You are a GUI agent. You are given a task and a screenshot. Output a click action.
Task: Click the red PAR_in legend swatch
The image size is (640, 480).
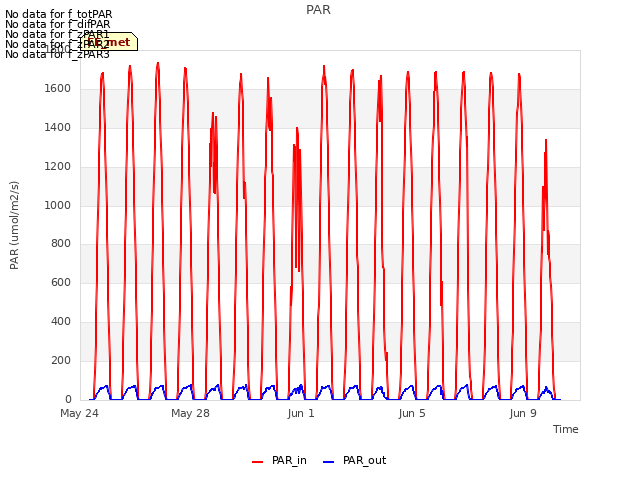pyautogui.click(x=258, y=462)
